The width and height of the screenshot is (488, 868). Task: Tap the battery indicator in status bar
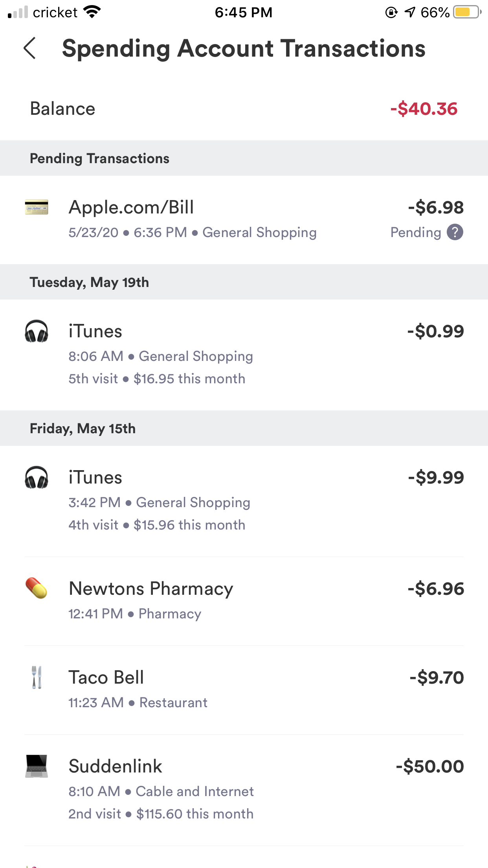pos(467,12)
